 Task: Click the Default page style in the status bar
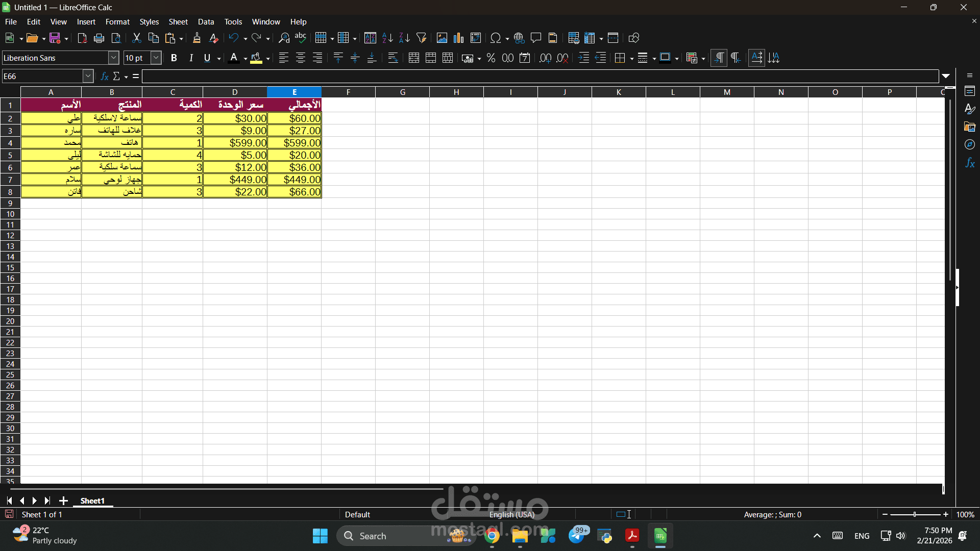pyautogui.click(x=357, y=514)
